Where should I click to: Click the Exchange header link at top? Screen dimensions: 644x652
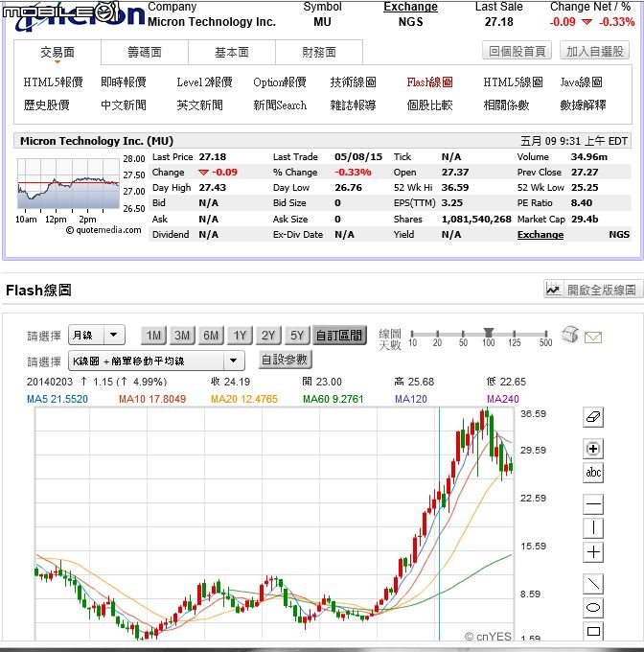click(410, 7)
